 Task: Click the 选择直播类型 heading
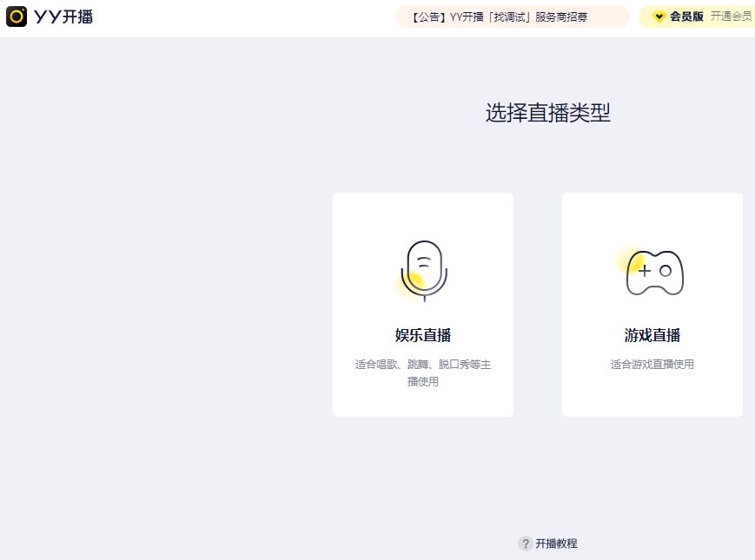click(x=546, y=113)
